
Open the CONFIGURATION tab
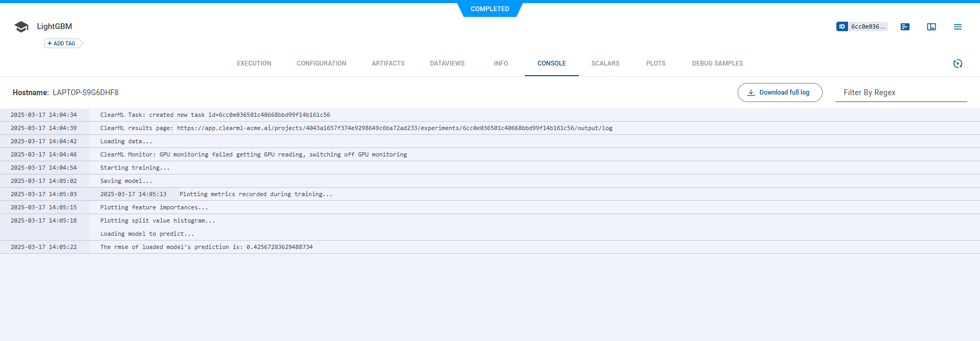(321, 63)
